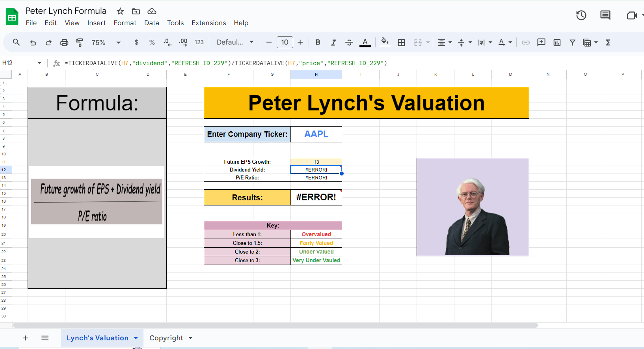The image size is (644, 349).
Task: Select the paint format tool
Action: tap(79, 43)
